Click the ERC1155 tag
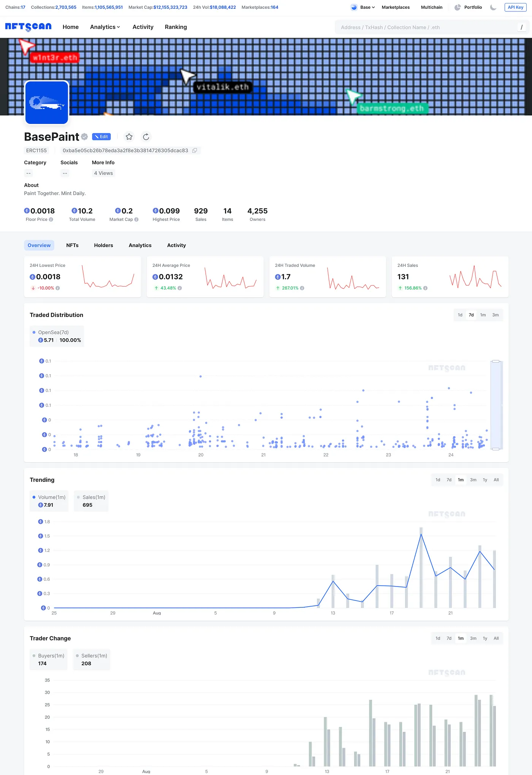The image size is (532, 775). tap(36, 151)
